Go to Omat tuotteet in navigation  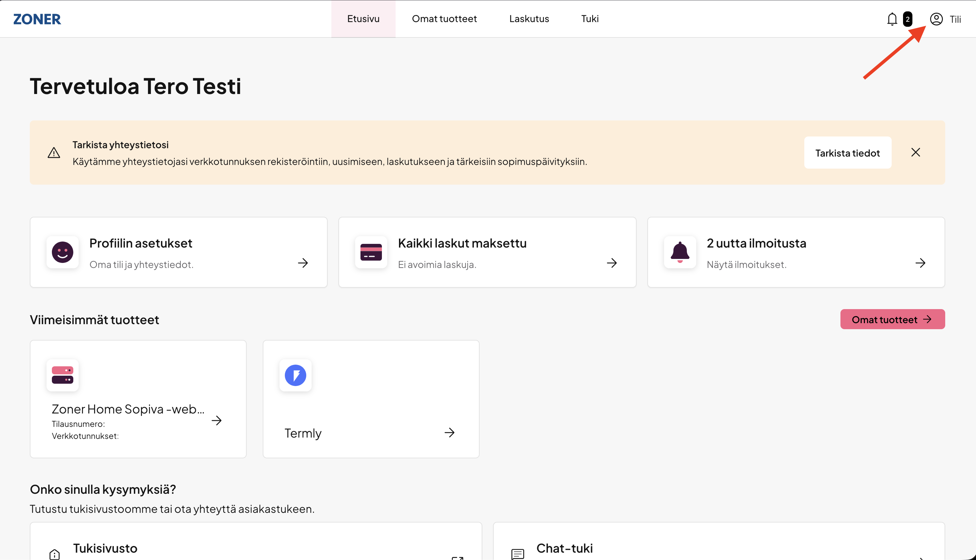(444, 19)
